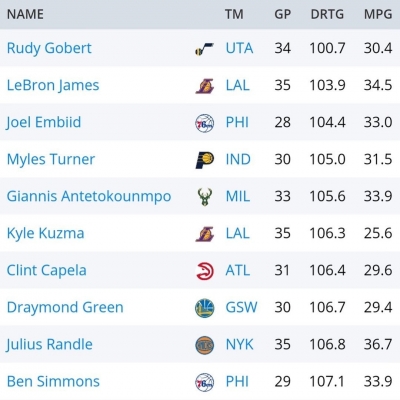Screen dimensions: 400x400
Task: Sort by the NAME column header
Action: pos(25,14)
